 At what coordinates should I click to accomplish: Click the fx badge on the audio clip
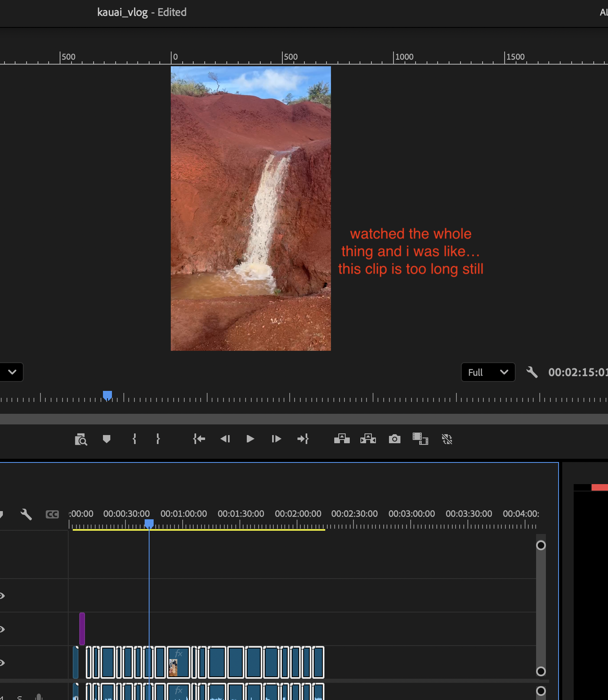(179, 691)
